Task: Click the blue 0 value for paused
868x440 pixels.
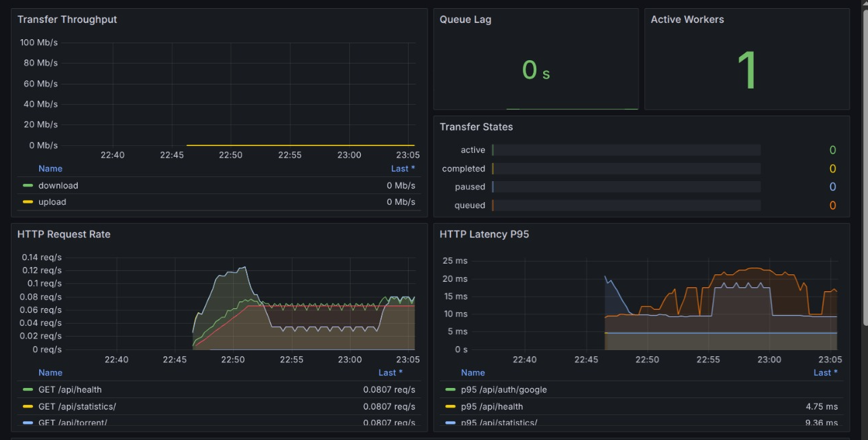Action: click(832, 187)
